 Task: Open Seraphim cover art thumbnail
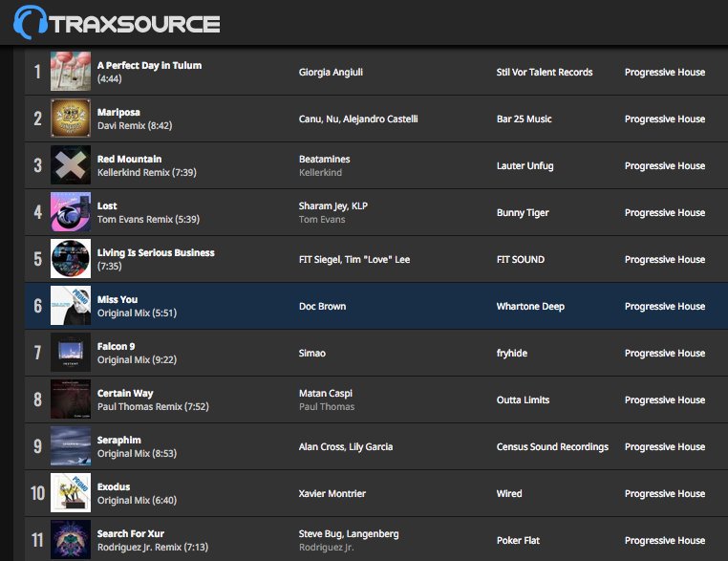click(71, 446)
